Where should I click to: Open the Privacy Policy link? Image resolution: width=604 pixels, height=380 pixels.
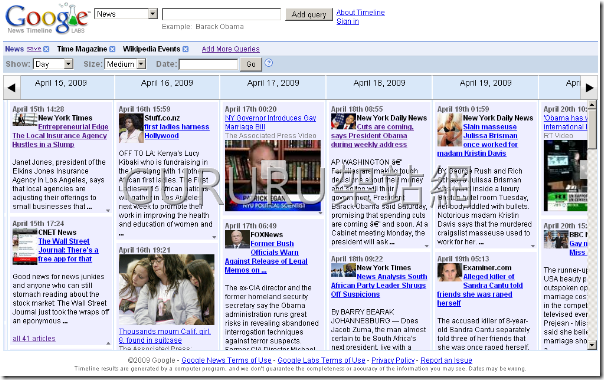(393, 360)
